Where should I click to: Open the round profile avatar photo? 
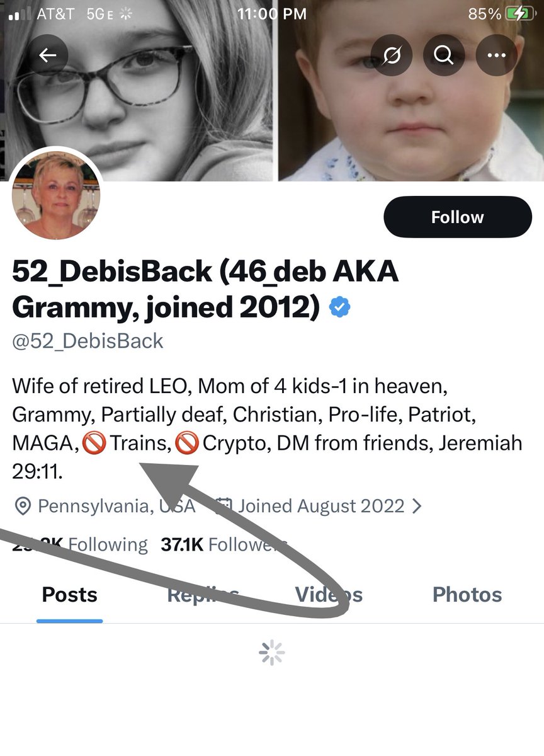tap(56, 196)
